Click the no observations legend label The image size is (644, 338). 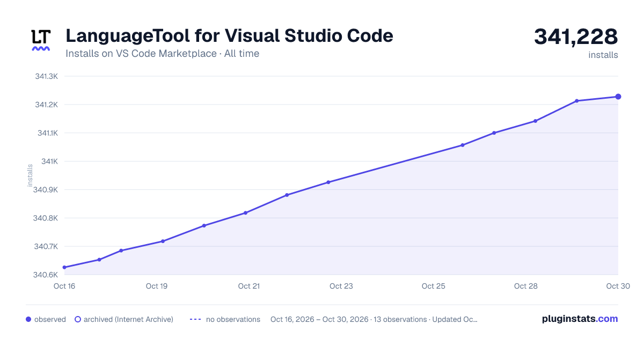pyautogui.click(x=233, y=319)
